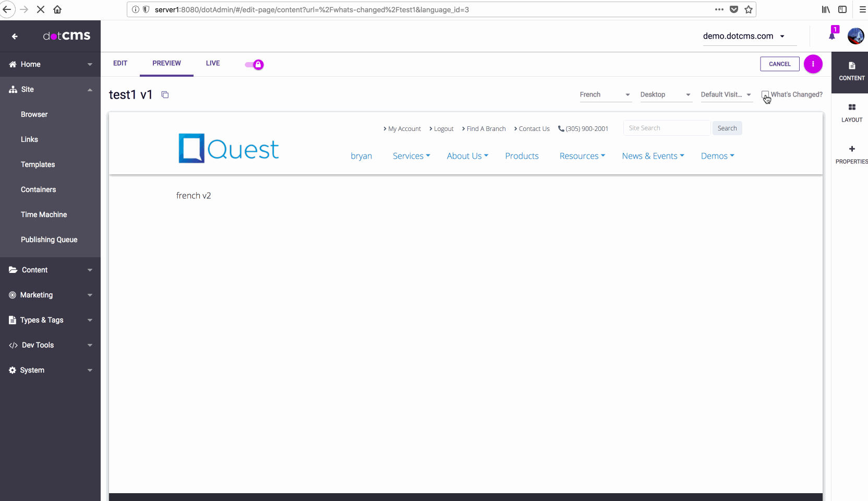The image size is (868, 501).
Task: Switch to the EDIT tab
Action: point(120,63)
